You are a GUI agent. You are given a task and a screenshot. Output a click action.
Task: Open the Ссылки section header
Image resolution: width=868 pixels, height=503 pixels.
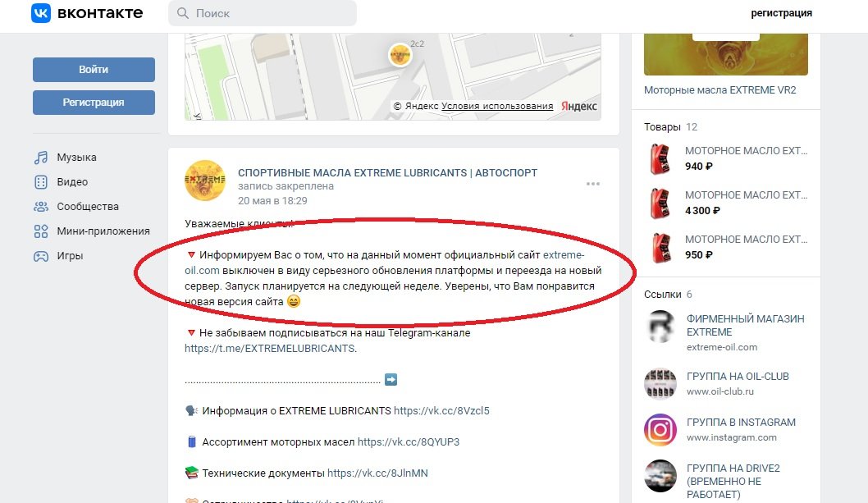click(663, 294)
